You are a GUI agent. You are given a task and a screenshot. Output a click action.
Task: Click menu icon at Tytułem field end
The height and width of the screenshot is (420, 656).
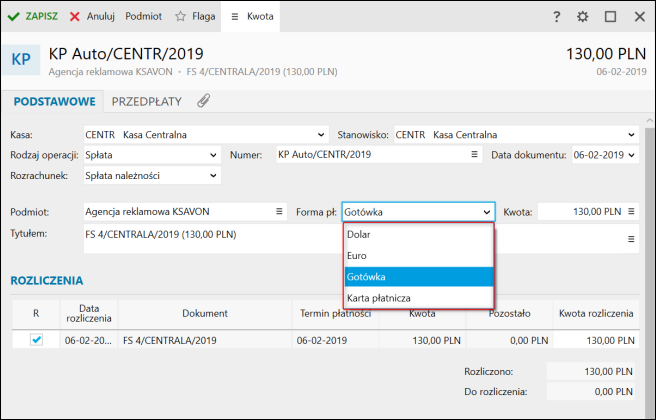(x=631, y=239)
